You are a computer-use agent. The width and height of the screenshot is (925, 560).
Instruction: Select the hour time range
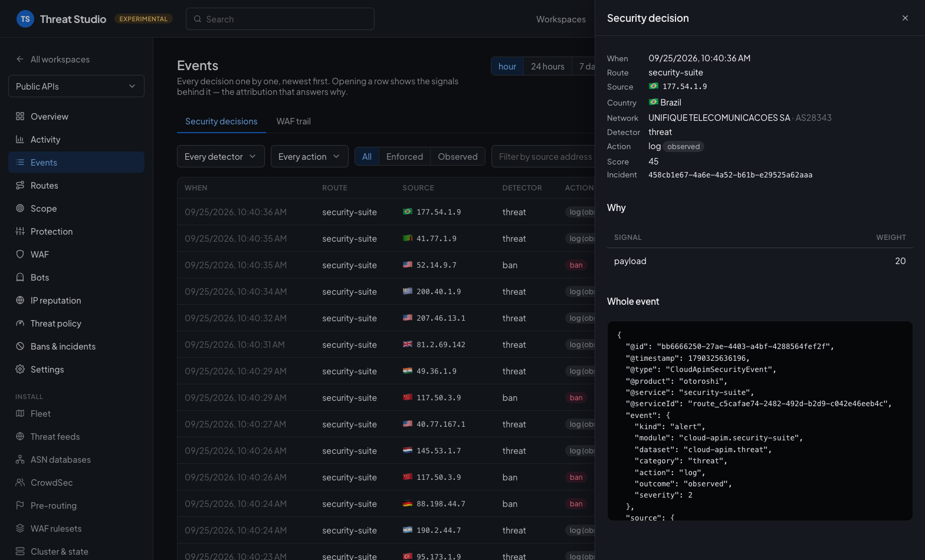coord(507,66)
